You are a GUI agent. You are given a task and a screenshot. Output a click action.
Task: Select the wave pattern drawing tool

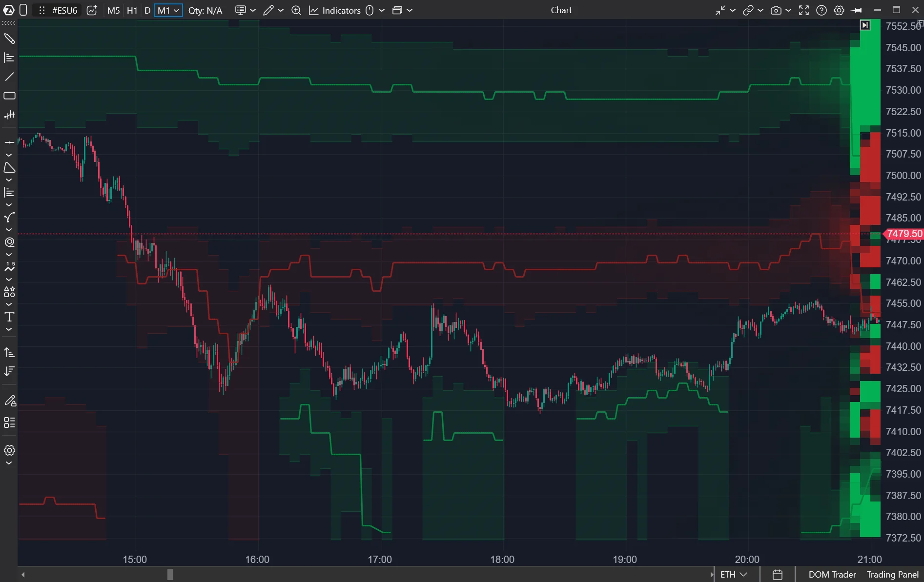[9, 267]
